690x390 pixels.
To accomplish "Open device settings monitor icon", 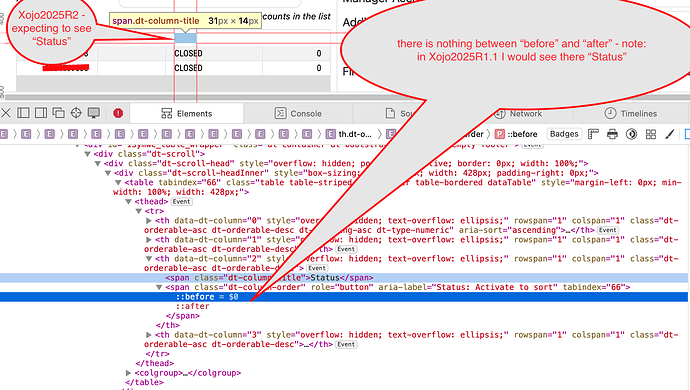I will pyautogui.click(x=94, y=113).
